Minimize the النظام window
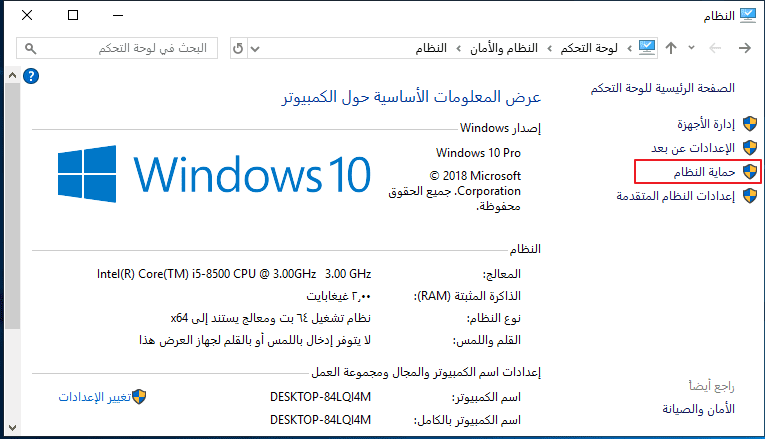Image resolution: width=765 pixels, height=439 pixels. click(118, 15)
